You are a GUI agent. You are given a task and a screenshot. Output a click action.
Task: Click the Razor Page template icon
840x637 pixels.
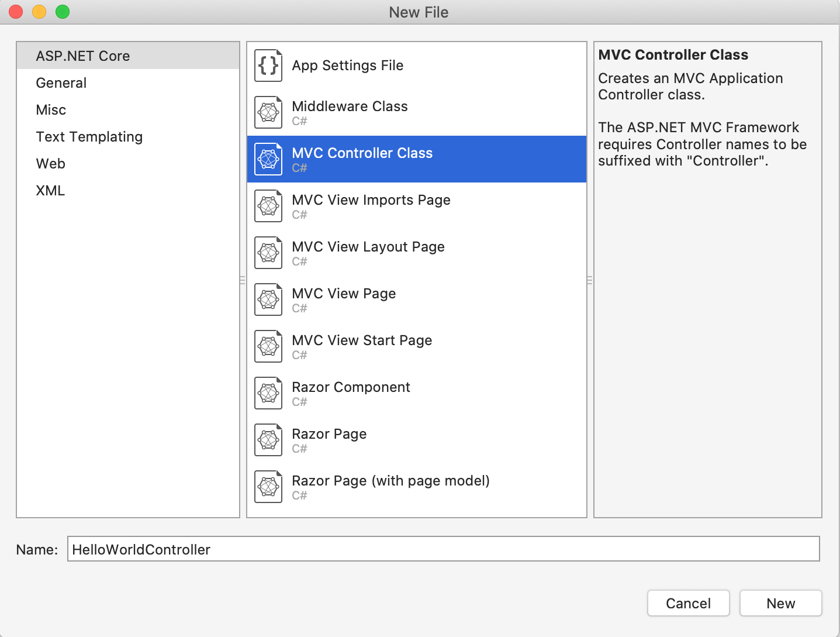[268, 440]
